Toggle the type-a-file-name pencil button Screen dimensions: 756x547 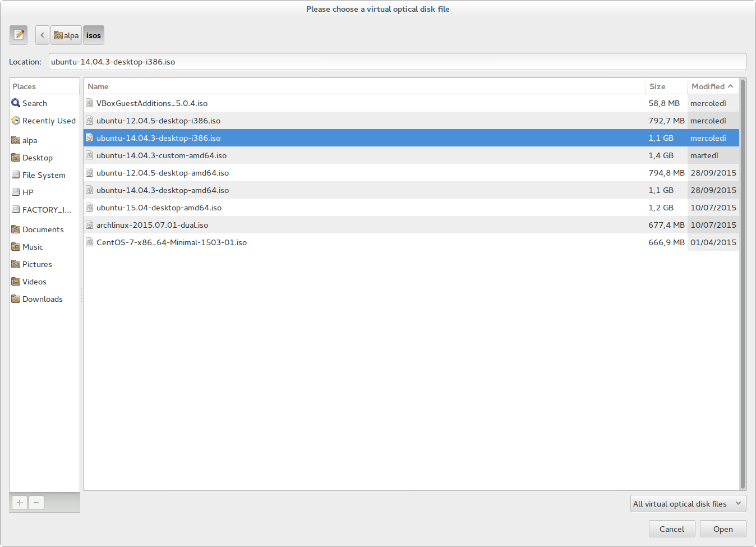click(x=19, y=35)
